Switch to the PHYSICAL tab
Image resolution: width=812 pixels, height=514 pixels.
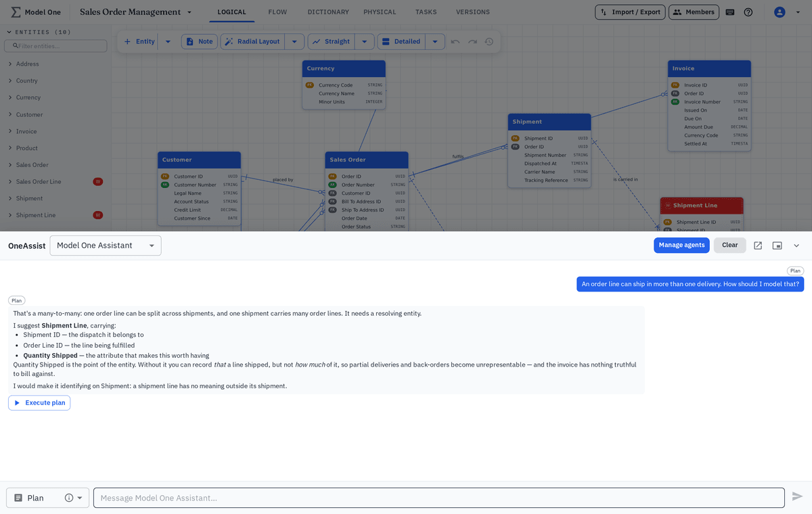(x=380, y=12)
